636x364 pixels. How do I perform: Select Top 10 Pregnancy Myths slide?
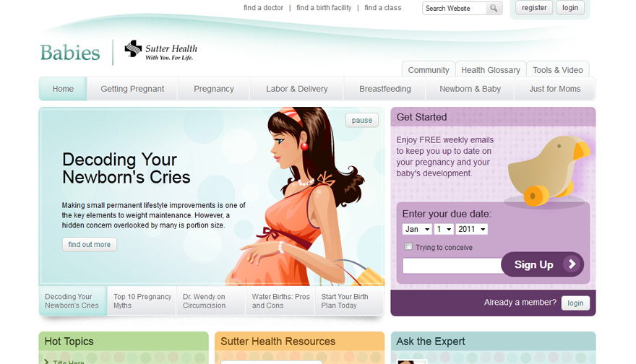pyautogui.click(x=142, y=301)
